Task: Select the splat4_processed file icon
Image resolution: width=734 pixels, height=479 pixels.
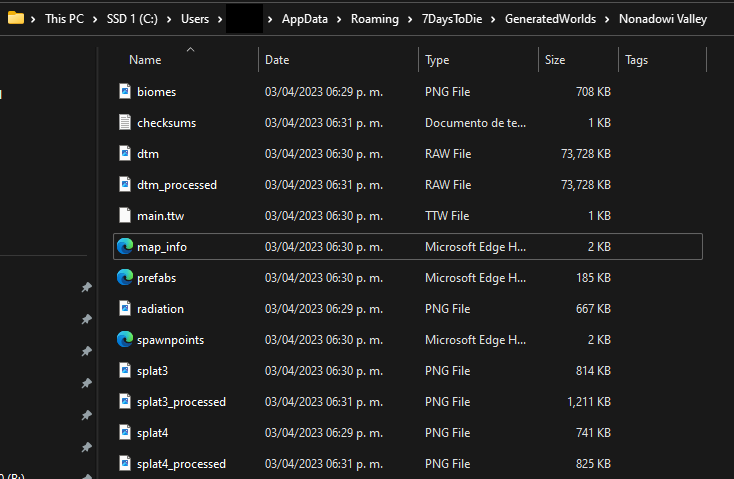Action: (x=125, y=463)
